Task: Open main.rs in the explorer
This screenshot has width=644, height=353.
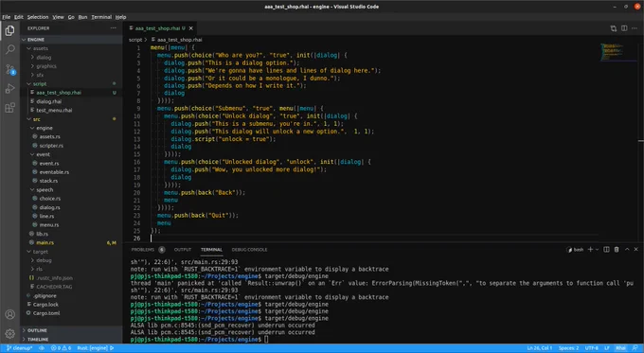Action: click(x=71, y=242)
